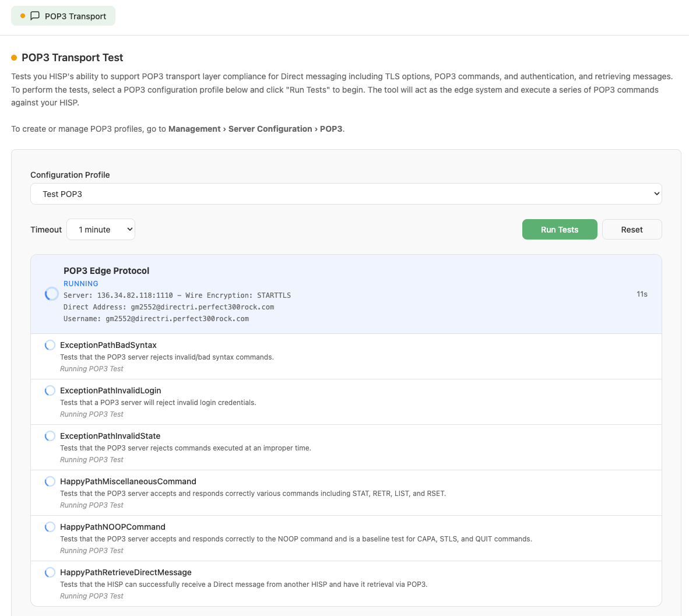Viewport: 689px width, 616px height.
Task: Click 'commands executed at an improper time' description
Action: (x=185, y=448)
